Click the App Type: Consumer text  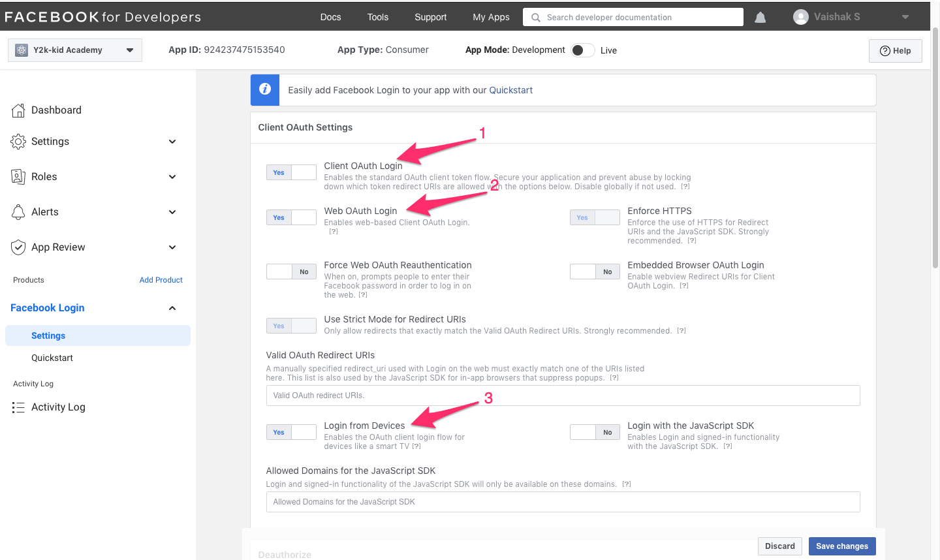coord(383,50)
